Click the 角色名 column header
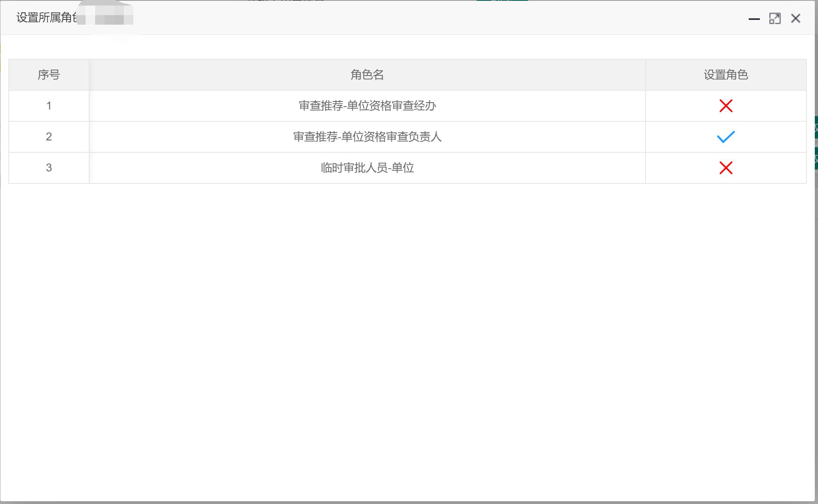 tap(367, 75)
